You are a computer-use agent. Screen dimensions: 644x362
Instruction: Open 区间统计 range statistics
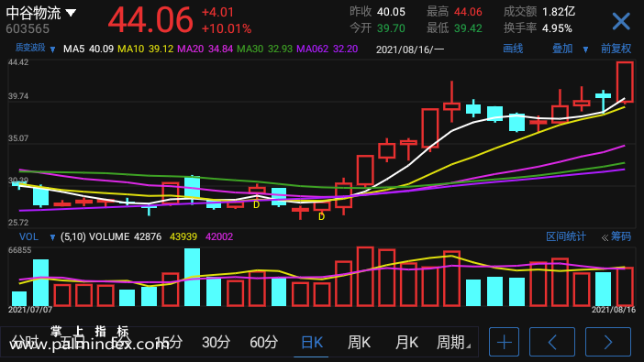coord(565,236)
